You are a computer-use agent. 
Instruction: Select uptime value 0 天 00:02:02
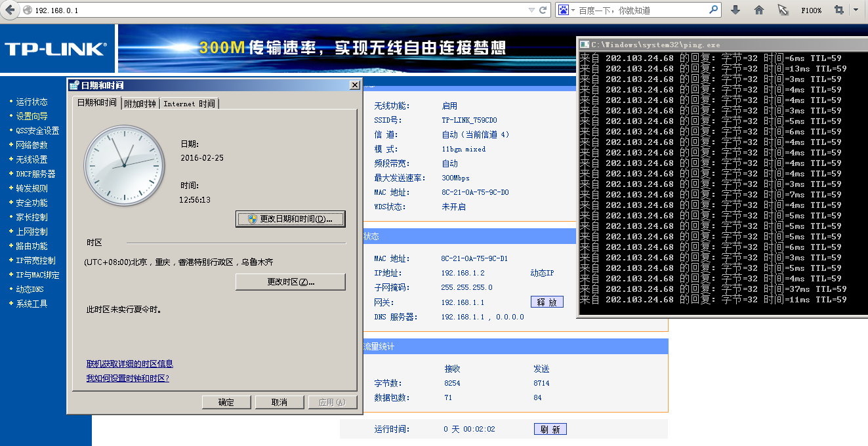click(x=470, y=430)
